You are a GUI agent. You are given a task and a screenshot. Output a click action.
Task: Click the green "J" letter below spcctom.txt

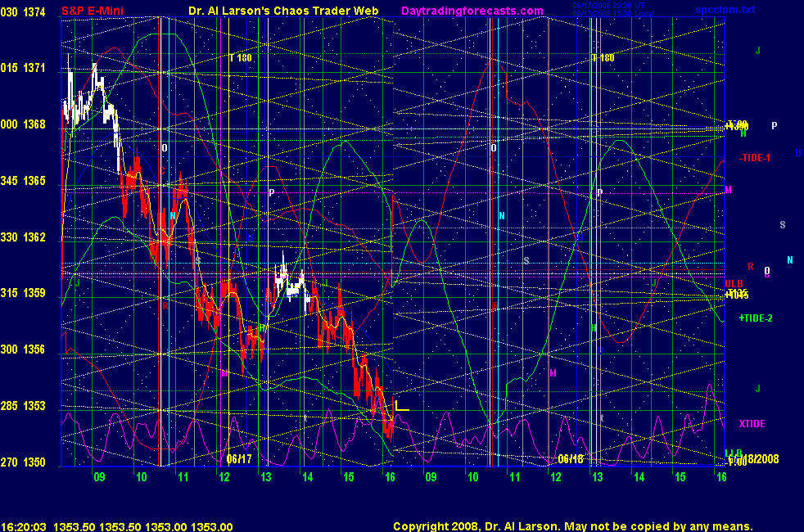(758, 51)
